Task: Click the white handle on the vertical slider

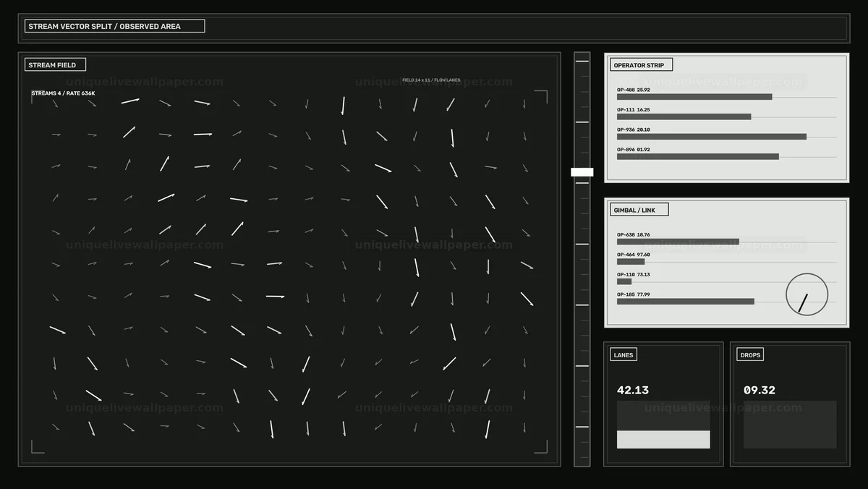Action: (x=582, y=172)
